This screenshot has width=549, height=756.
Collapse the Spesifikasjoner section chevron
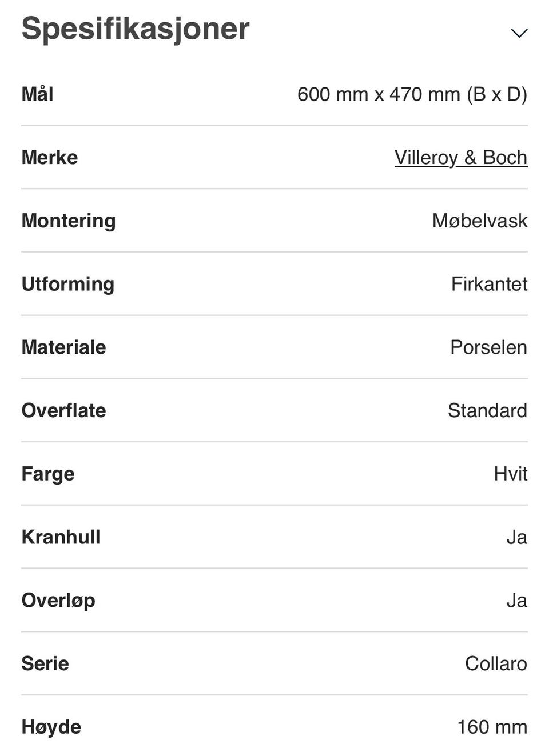point(519,33)
